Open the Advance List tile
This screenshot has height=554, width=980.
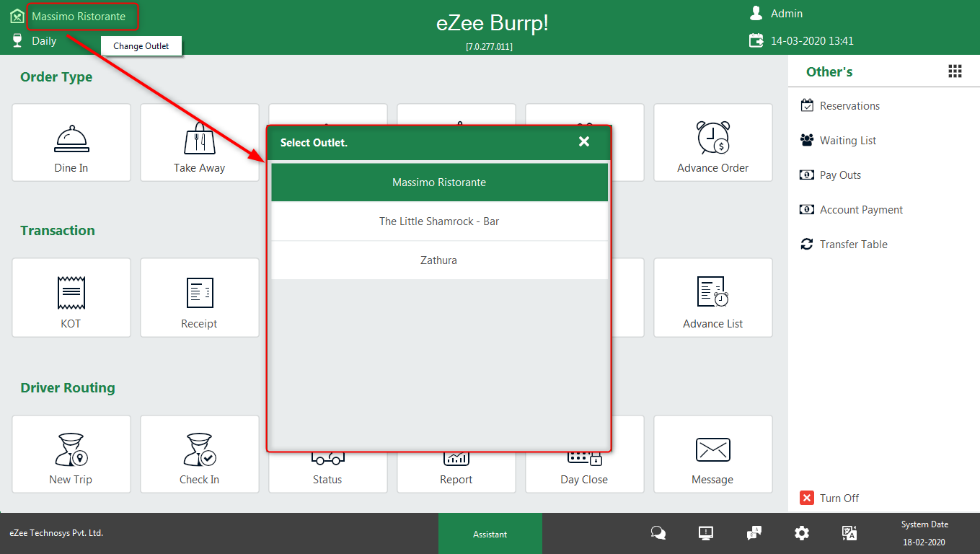pyautogui.click(x=712, y=297)
